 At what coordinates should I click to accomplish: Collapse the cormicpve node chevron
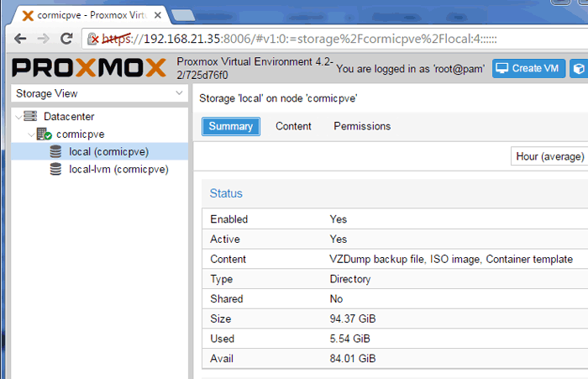coord(31,134)
